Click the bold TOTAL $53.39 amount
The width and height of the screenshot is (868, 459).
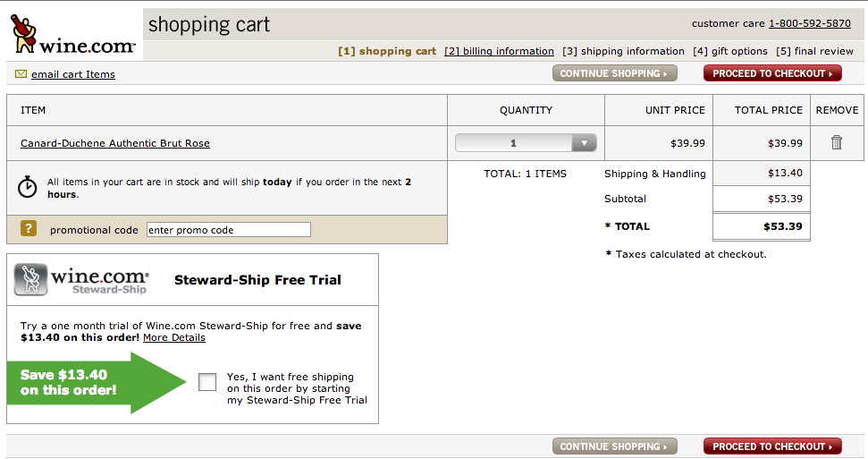pyautogui.click(x=783, y=226)
